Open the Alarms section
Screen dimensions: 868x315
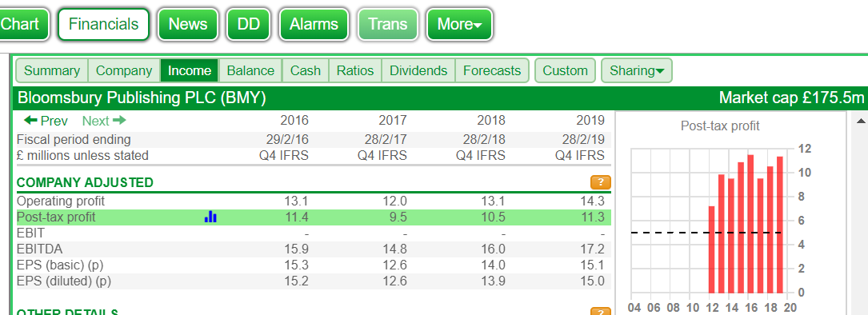tap(314, 24)
